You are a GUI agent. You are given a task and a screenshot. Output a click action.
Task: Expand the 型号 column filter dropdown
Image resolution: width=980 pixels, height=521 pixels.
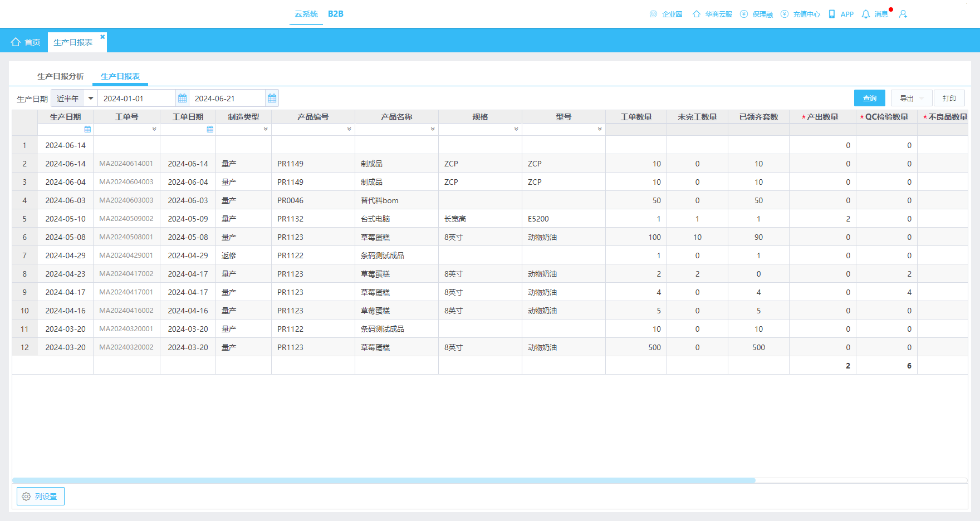600,129
